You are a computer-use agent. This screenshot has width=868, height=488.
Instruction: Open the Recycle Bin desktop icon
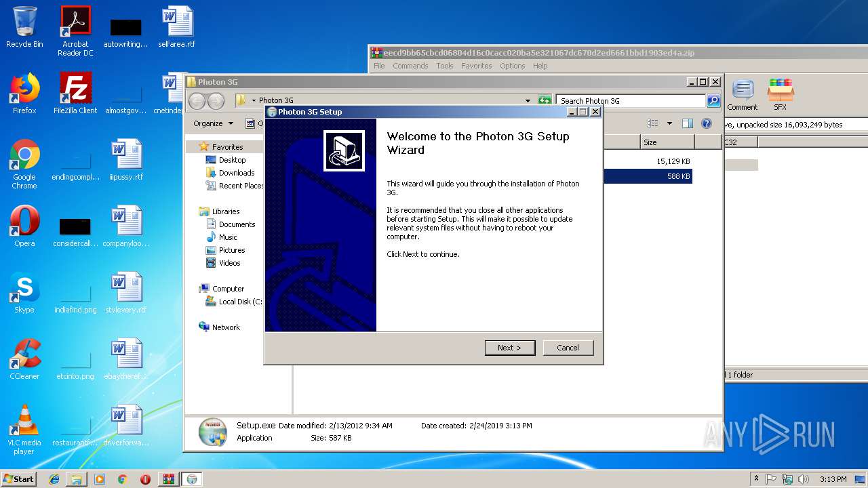click(x=24, y=27)
